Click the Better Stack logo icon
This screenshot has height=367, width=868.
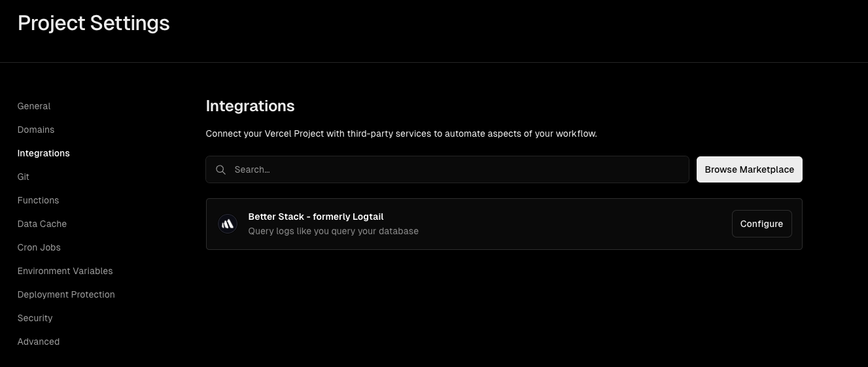pos(228,224)
